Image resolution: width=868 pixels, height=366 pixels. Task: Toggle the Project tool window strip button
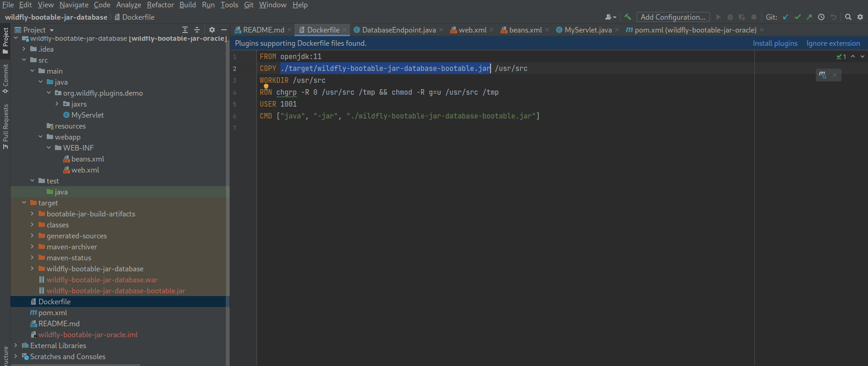point(5,40)
